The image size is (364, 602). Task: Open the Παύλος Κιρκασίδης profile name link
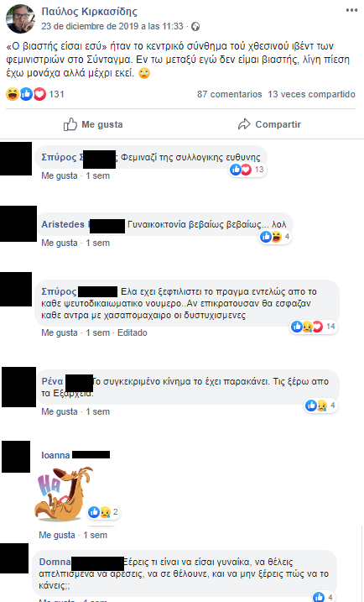pyautogui.click(x=89, y=12)
